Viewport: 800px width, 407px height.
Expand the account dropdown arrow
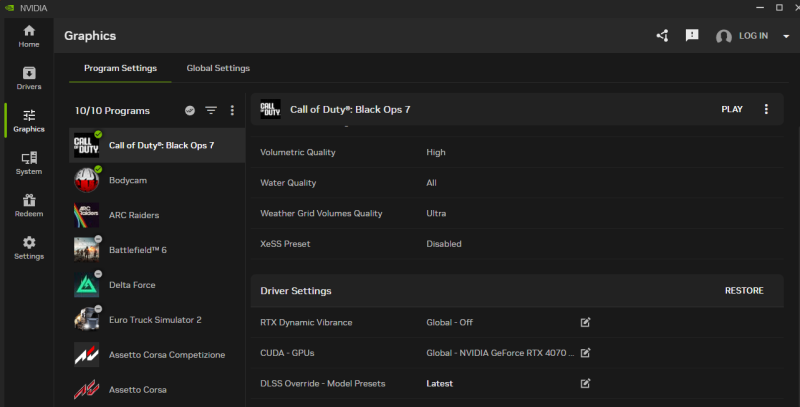tap(786, 36)
